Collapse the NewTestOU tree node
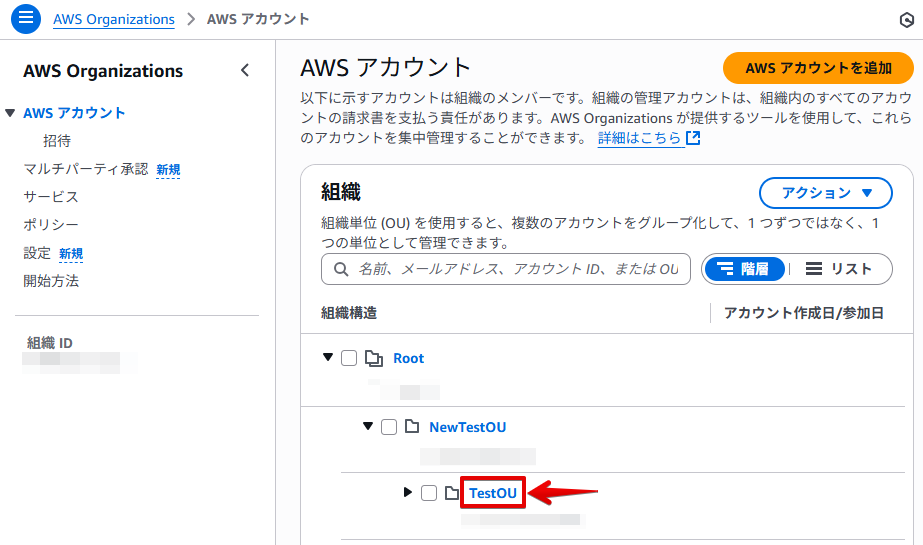Image resolution: width=923 pixels, height=545 pixels. pyautogui.click(x=368, y=426)
